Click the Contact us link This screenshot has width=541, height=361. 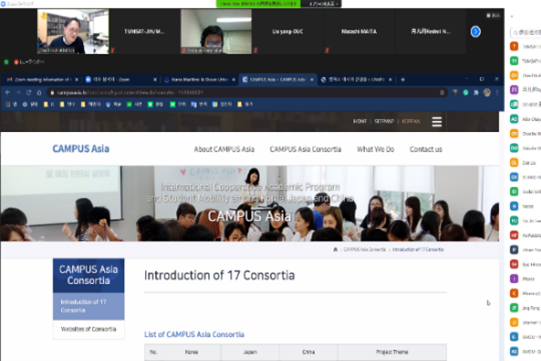tap(426, 149)
